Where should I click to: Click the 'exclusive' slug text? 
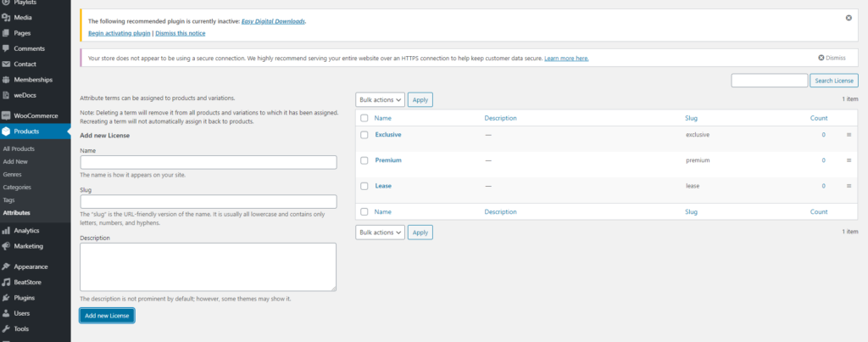click(x=698, y=135)
